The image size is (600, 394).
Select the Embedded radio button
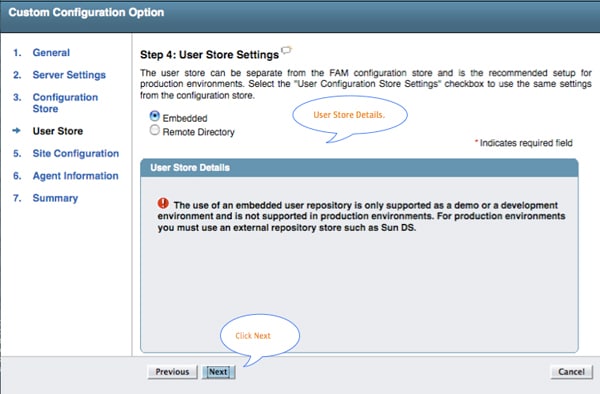point(155,116)
